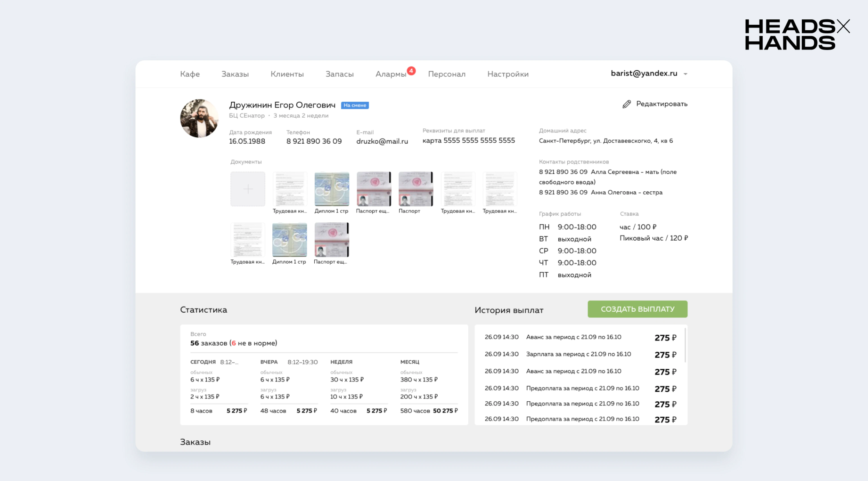Image resolution: width=868 pixels, height=481 pixels.
Task: Open second-row Паспорт ещ... thumbnail
Action: click(332, 240)
